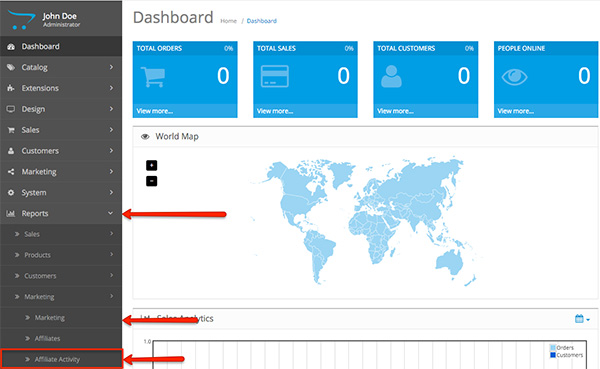Click the credit card icon in Total Sales

click(x=274, y=76)
